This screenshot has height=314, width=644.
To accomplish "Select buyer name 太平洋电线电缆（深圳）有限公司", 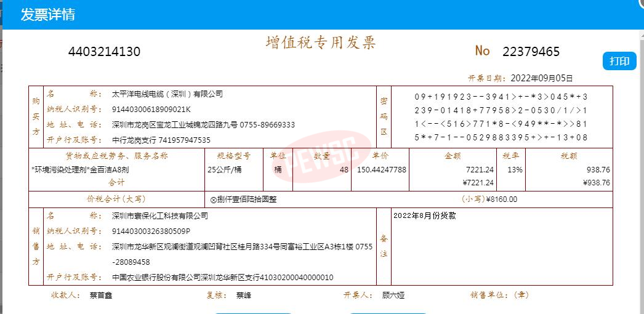I will [167, 94].
